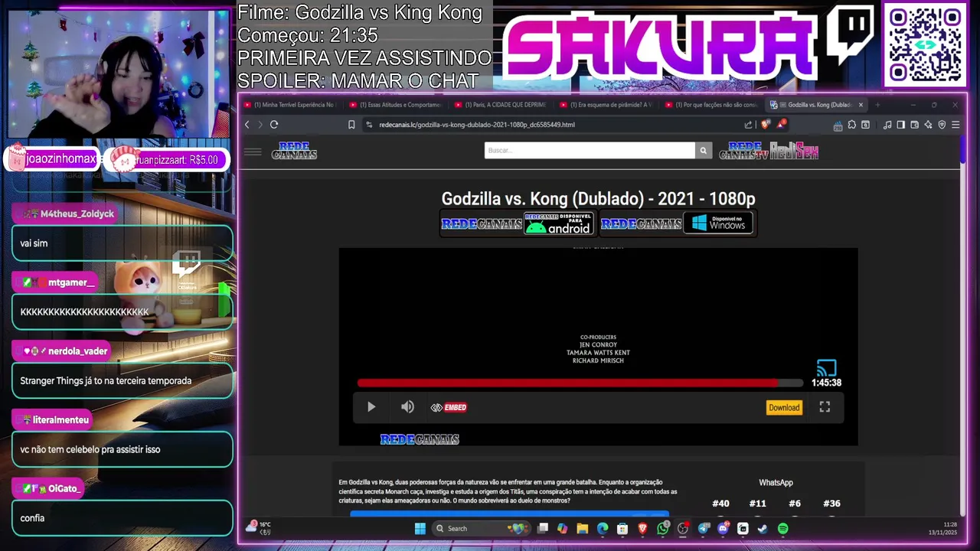Viewport: 980px width, 551px height.
Task: Click the taskbar Search box
Action: (x=481, y=528)
